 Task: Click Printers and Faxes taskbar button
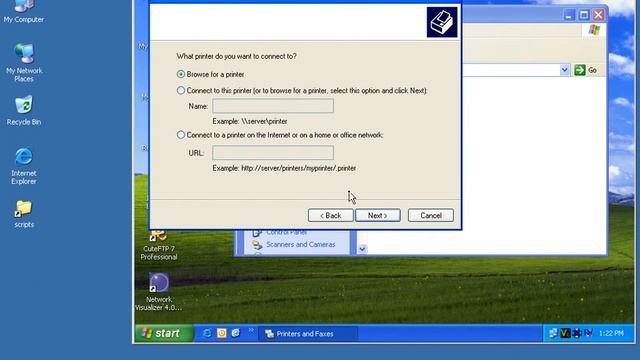pyautogui.click(x=308, y=334)
